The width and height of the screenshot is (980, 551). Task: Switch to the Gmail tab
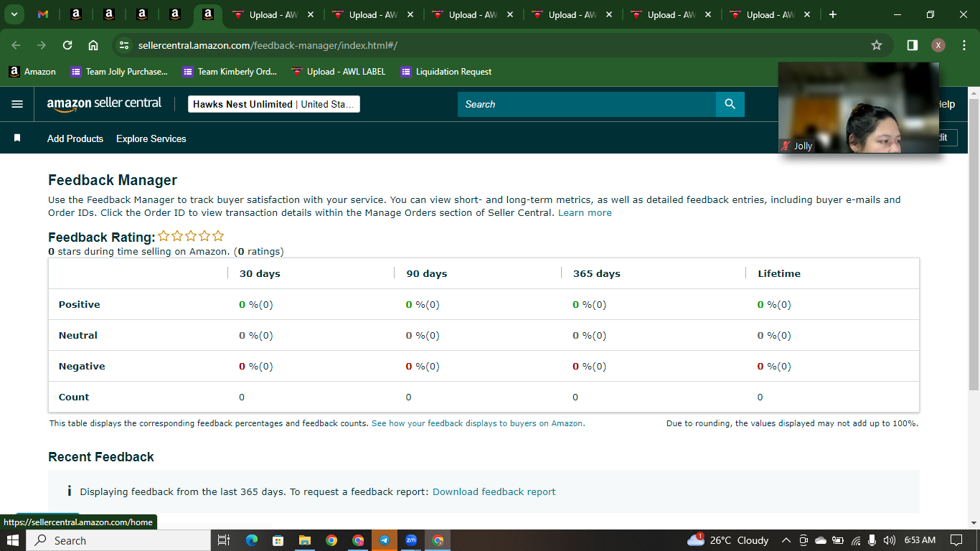click(x=43, y=14)
